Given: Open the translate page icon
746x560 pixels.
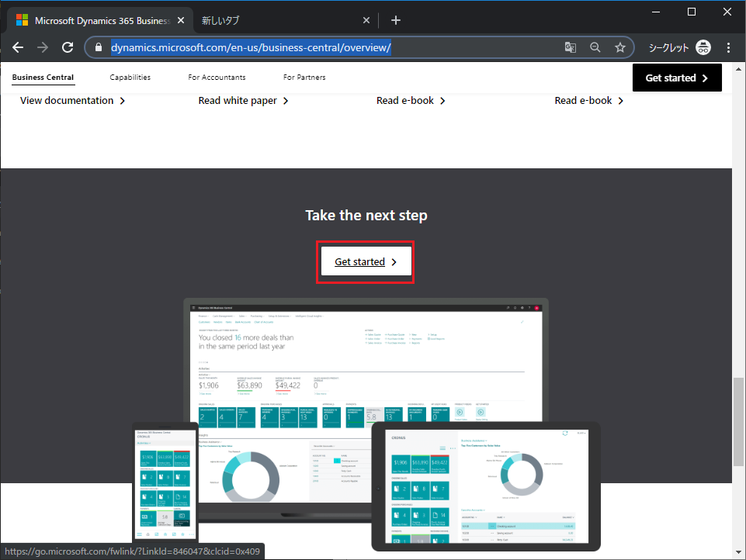Looking at the screenshot, I should tap(570, 47).
